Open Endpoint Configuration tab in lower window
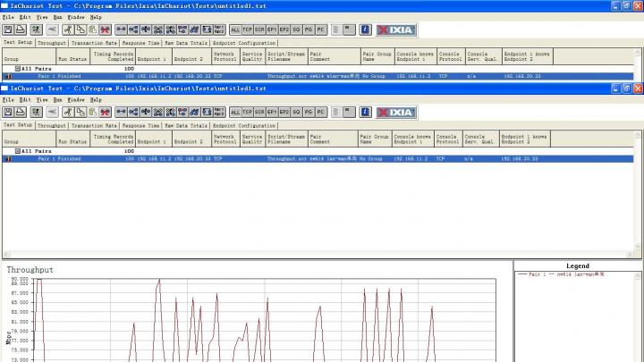Image resolution: width=644 pixels, height=362 pixels. point(244,126)
